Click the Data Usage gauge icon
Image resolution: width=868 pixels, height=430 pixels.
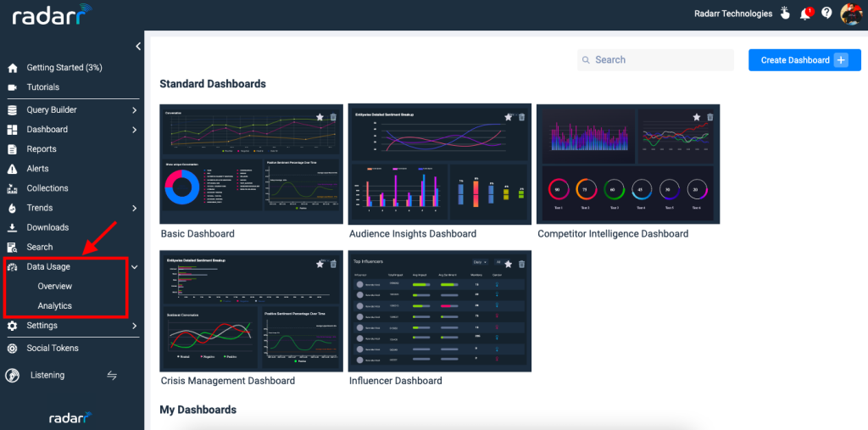[x=13, y=267]
